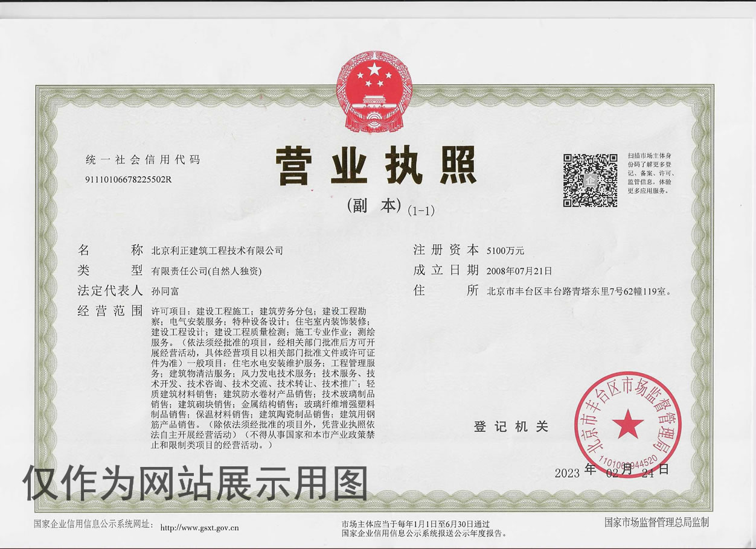Click the 2023 issue date near the seal
Image resolution: width=756 pixels, height=549 pixels.
pyautogui.click(x=568, y=472)
